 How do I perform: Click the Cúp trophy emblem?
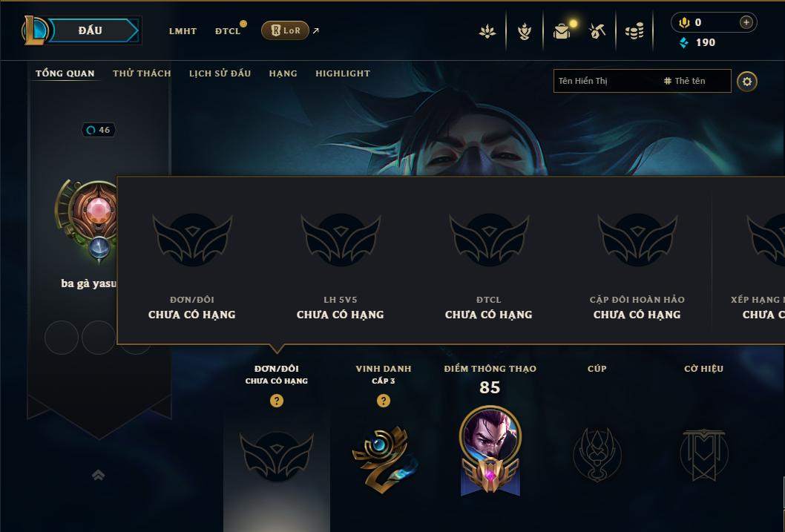point(597,454)
